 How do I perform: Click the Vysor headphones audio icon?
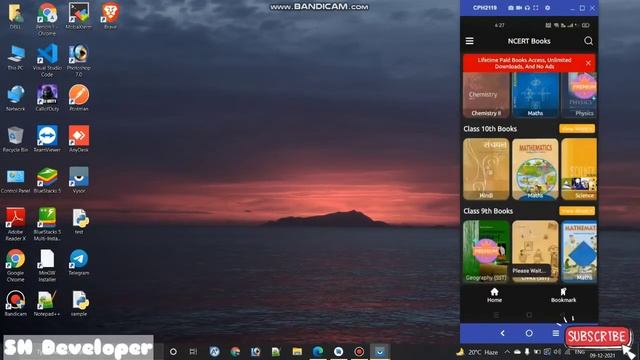click(x=527, y=8)
